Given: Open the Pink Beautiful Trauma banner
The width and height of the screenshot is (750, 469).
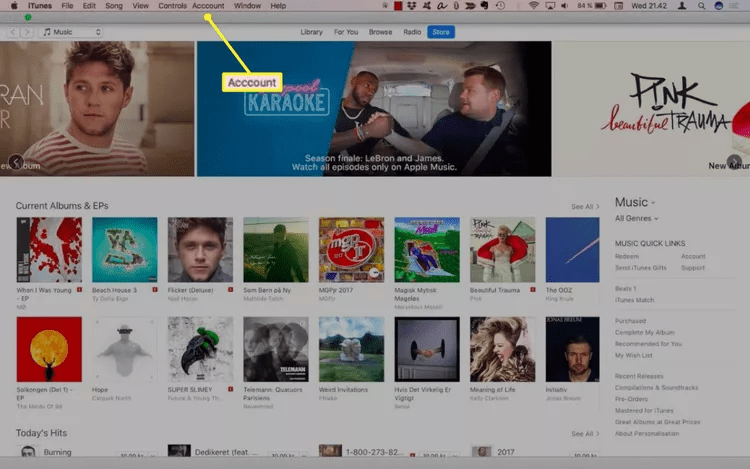Looking at the screenshot, I should coord(651,109).
